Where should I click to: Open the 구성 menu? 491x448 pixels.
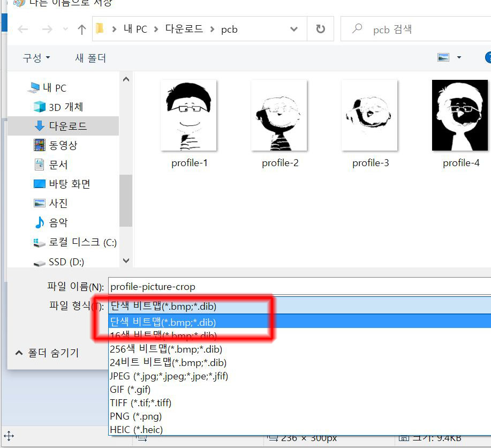36,58
